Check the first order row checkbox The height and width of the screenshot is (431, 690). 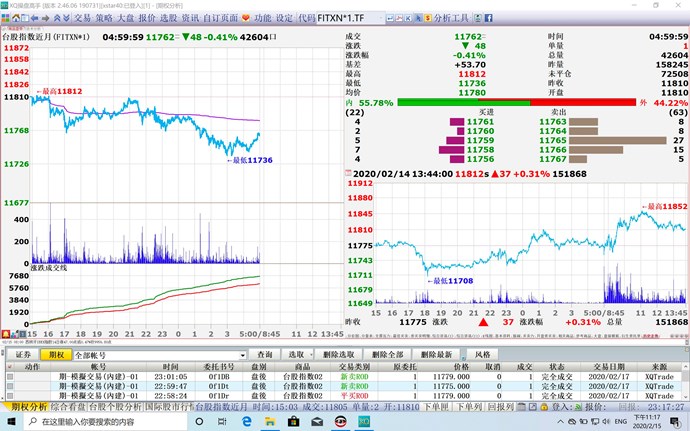[x=11, y=376]
